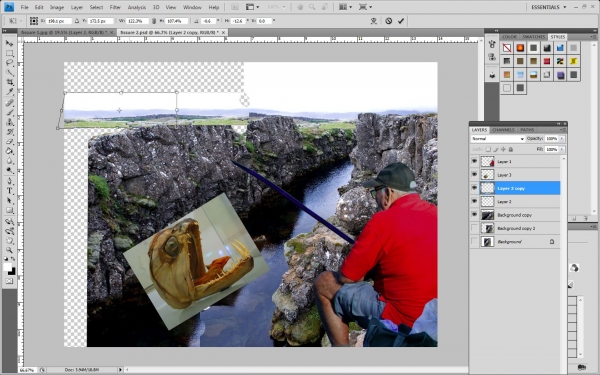This screenshot has height=375, width=600.
Task: Select the Lasso tool
Action: pos(9,63)
